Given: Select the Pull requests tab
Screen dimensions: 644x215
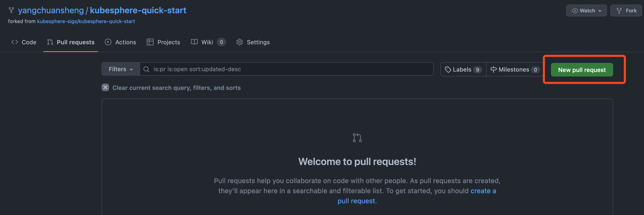Looking at the screenshot, I should pyautogui.click(x=71, y=42).
